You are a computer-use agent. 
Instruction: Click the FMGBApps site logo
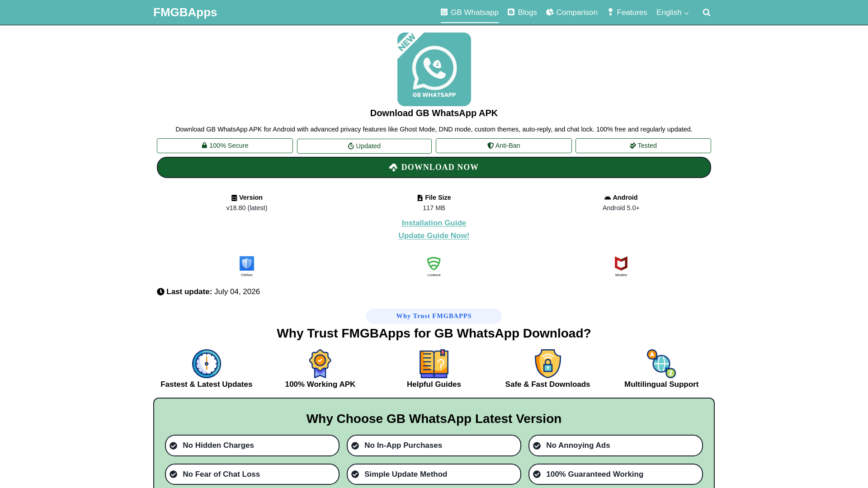click(x=185, y=12)
